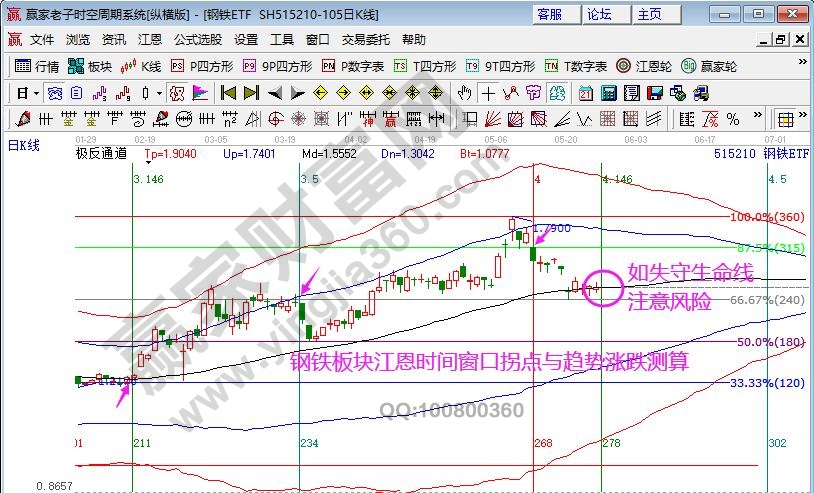Screen dimensions: 814x493
Task: Toggle the crosshair cursor mode
Action: 488,93
